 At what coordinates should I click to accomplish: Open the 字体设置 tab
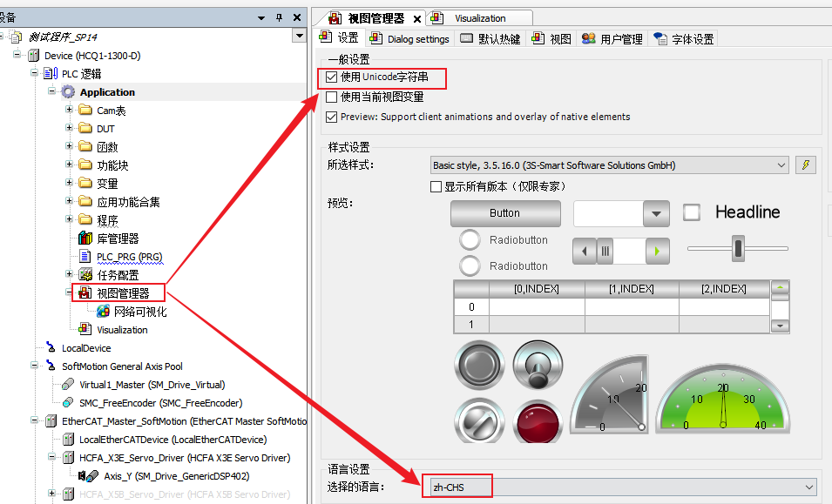684,38
